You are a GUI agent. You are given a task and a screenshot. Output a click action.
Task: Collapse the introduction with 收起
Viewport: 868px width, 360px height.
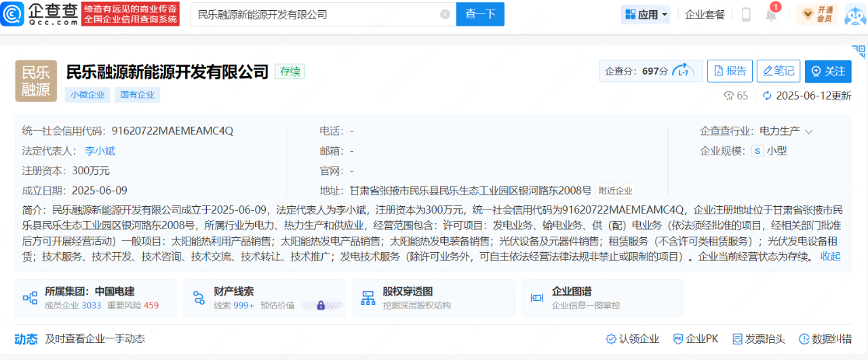[x=830, y=256]
